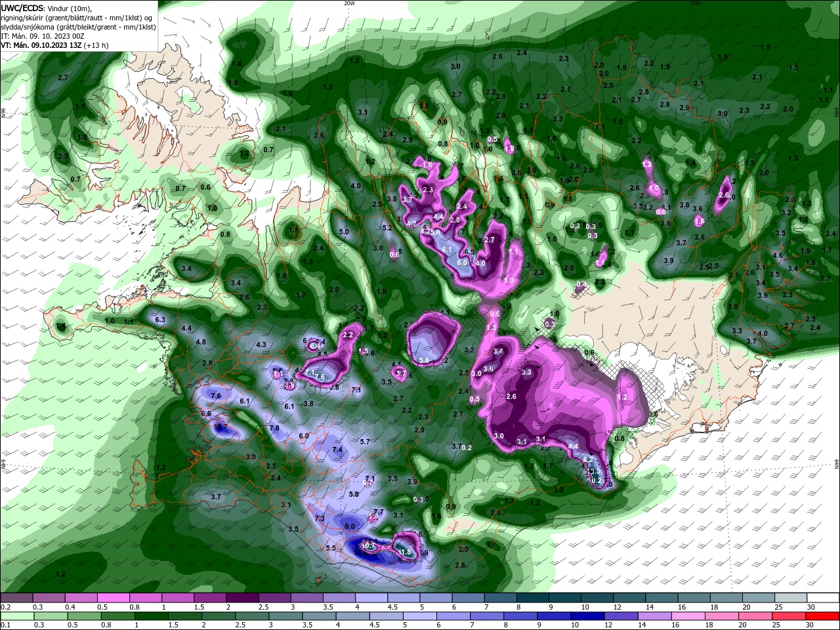This screenshot has height=630, width=840.
Task: Click the palest green 0.1 swatch in rain legend
Action: point(16,616)
